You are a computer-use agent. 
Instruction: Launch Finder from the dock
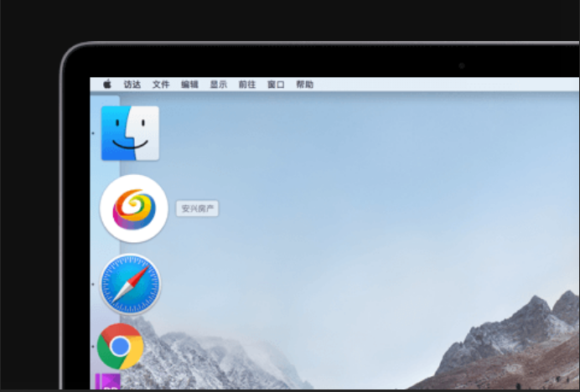[x=130, y=133]
